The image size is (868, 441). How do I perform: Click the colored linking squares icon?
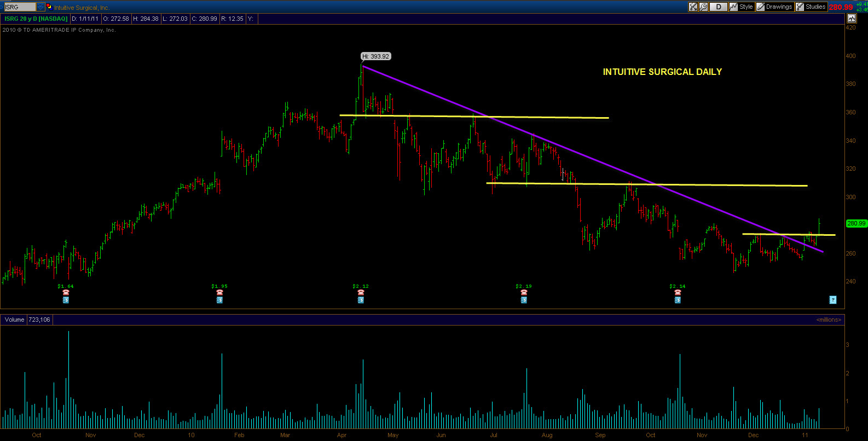tap(49, 7)
